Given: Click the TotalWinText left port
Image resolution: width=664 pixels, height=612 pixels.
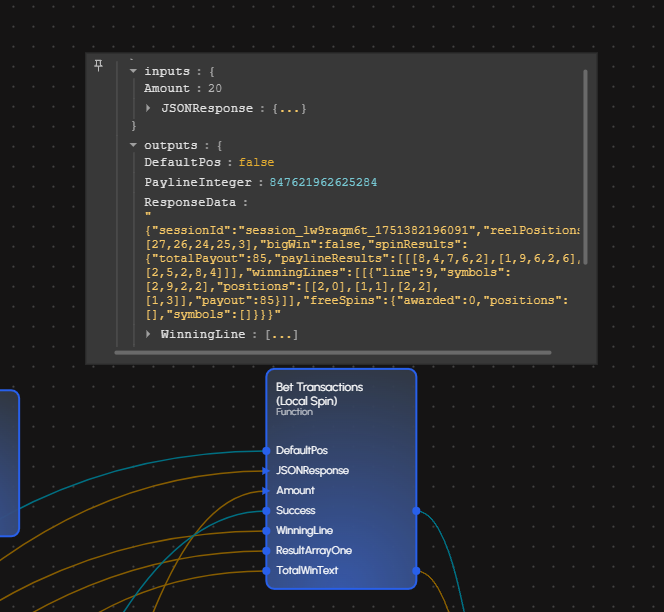Looking at the screenshot, I should pos(266,571).
